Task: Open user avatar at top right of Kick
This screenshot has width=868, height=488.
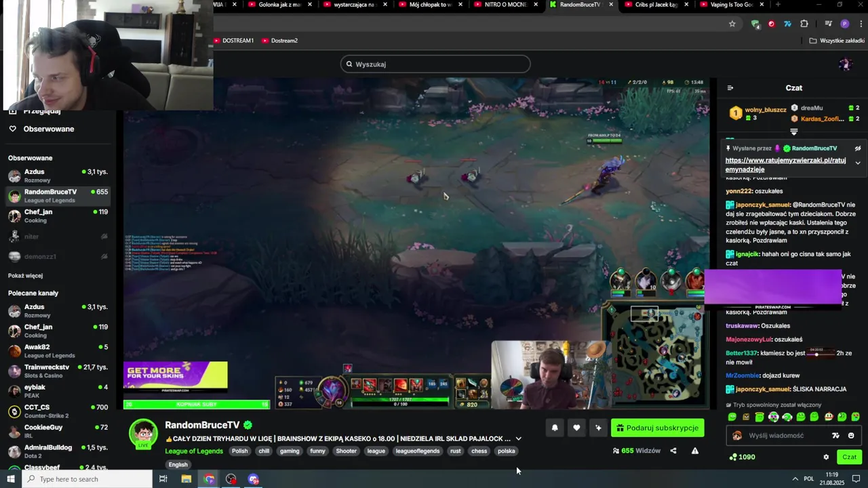Action: pos(845,64)
